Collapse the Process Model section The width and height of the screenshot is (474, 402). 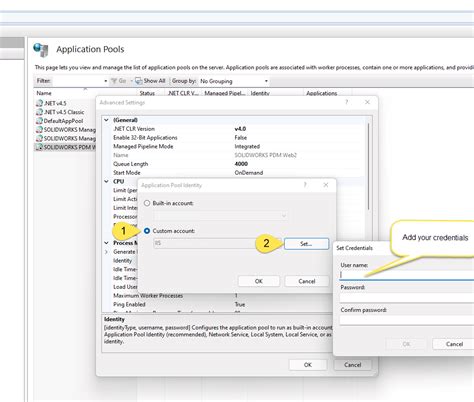pos(106,243)
